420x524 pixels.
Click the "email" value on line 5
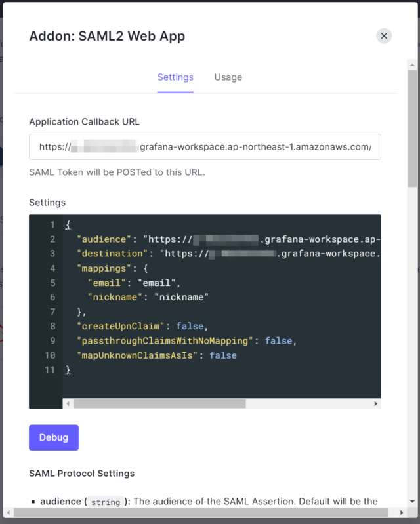click(157, 283)
